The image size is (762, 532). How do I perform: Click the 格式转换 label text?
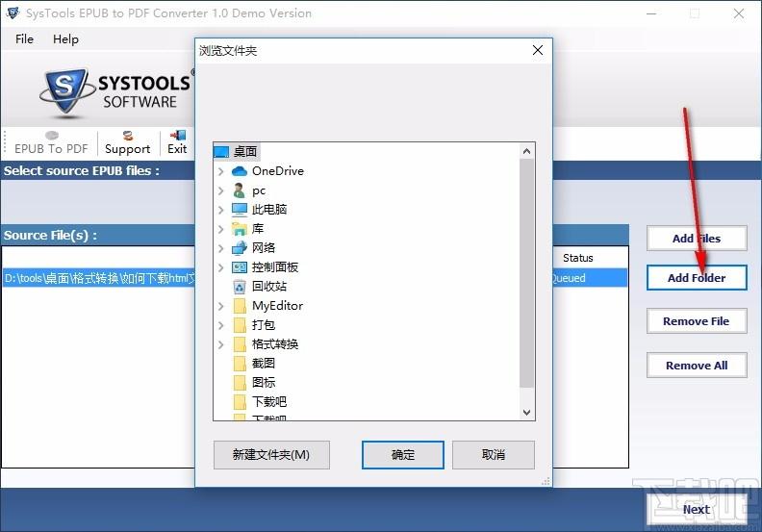[x=275, y=344]
